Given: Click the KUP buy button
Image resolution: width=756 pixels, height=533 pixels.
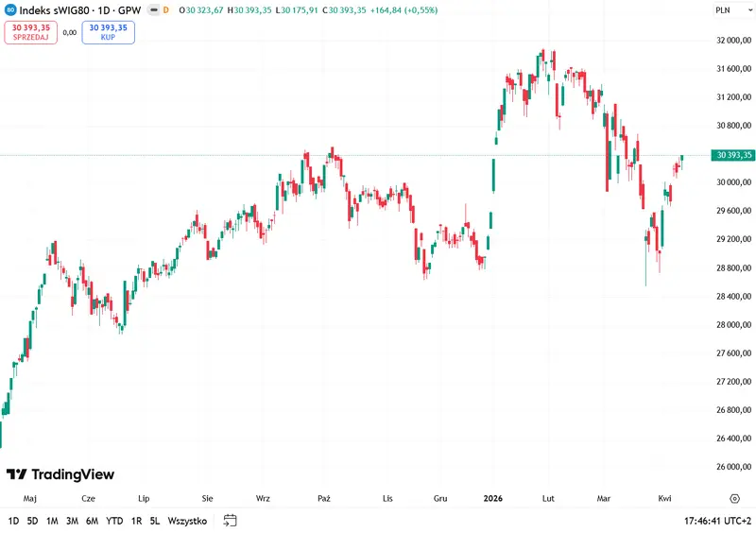Looking at the screenshot, I should click(108, 32).
